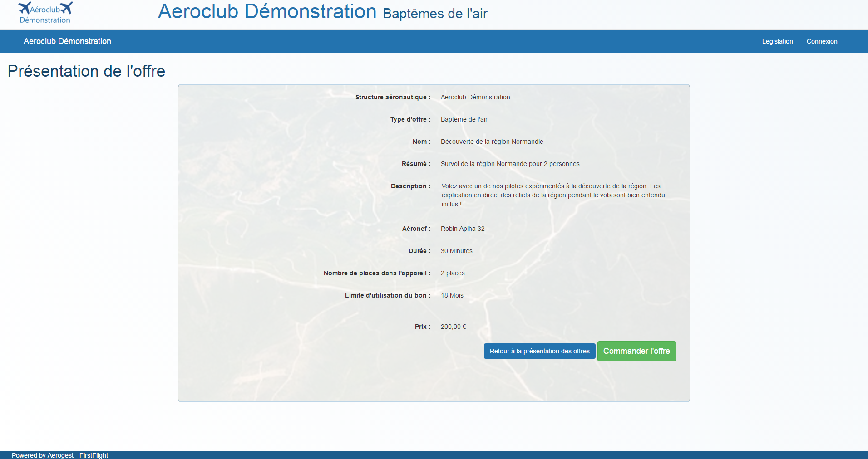868x459 pixels.
Task: Click 'Limite d'utilisation du bon :' label
Action: (388, 295)
